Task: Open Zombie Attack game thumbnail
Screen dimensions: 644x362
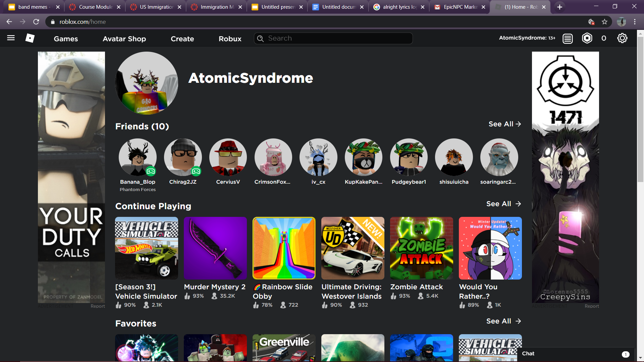Action: click(x=422, y=248)
